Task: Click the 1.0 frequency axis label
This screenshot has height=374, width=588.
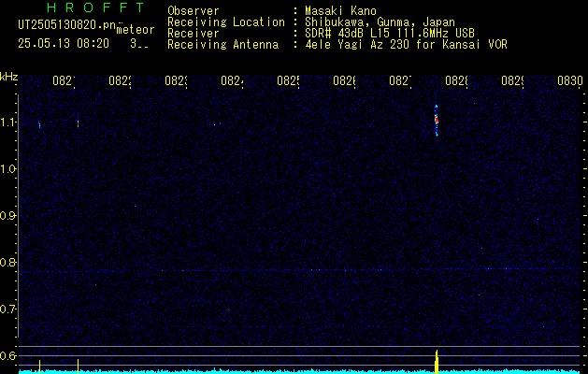Action: [x=7, y=169]
